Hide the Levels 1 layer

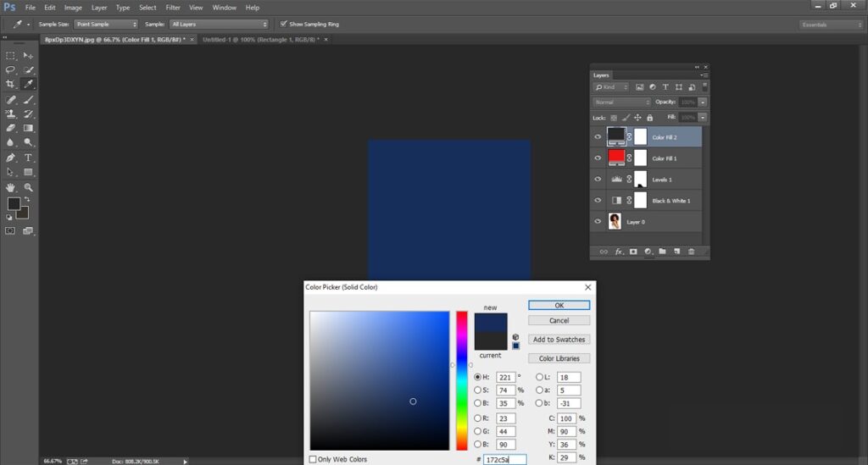coord(598,180)
